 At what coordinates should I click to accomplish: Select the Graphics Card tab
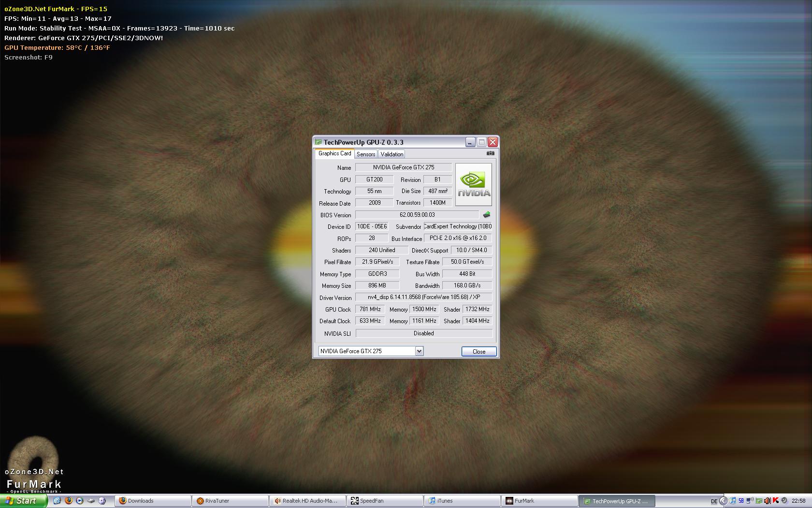click(334, 153)
